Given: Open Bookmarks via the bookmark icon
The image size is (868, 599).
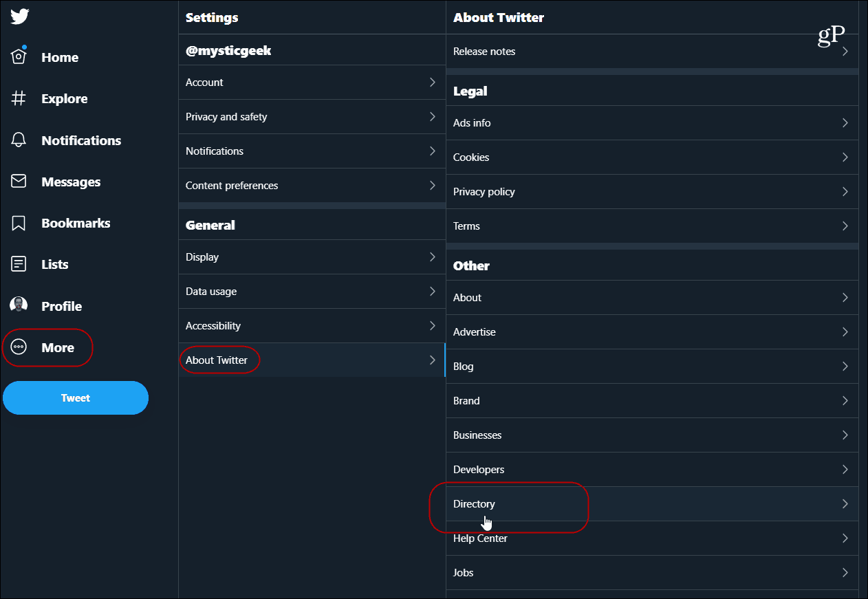Looking at the screenshot, I should (x=19, y=223).
